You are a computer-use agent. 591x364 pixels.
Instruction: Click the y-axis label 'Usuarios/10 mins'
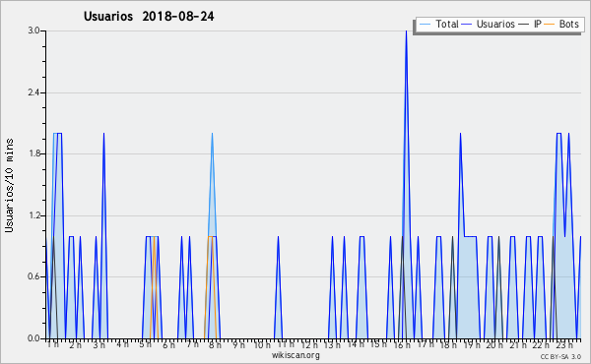coord(9,185)
